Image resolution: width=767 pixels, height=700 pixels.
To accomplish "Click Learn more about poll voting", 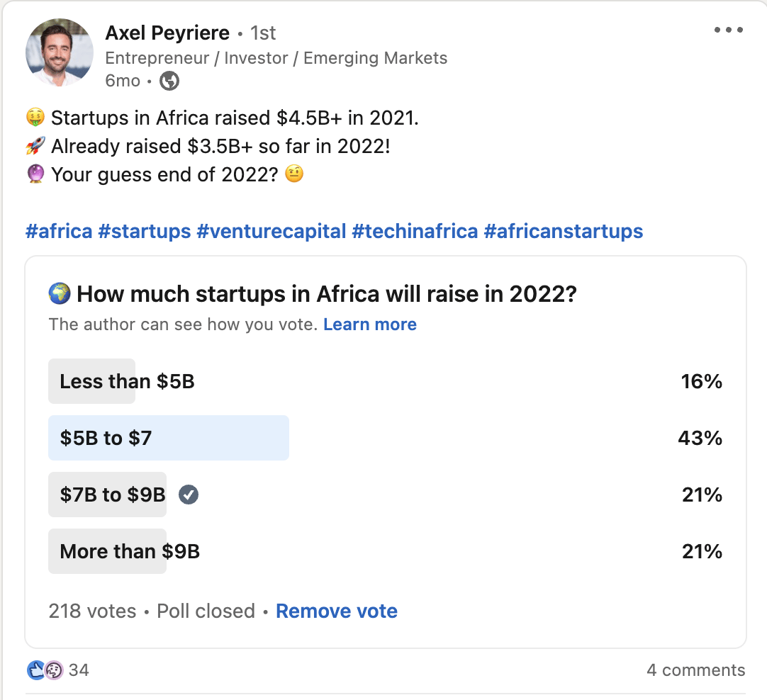I will 369,324.
